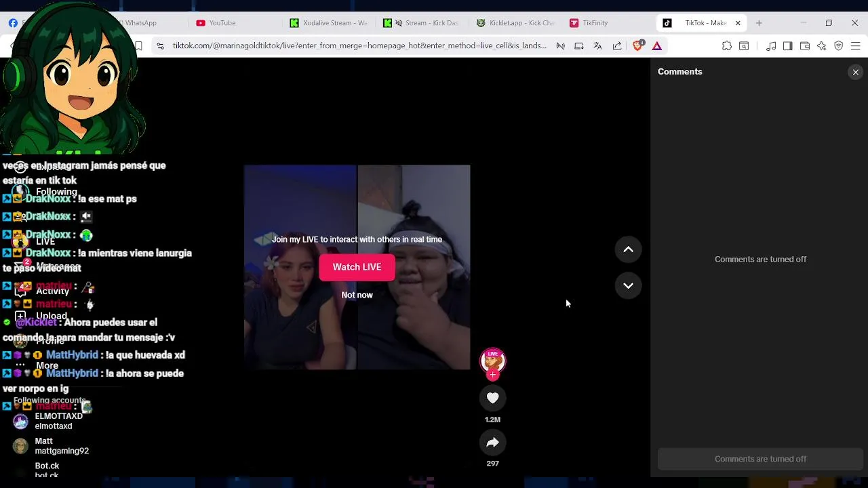
Task: Toggle the browser sidebar panel
Action: pyautogui.click(x=787, y=46)
